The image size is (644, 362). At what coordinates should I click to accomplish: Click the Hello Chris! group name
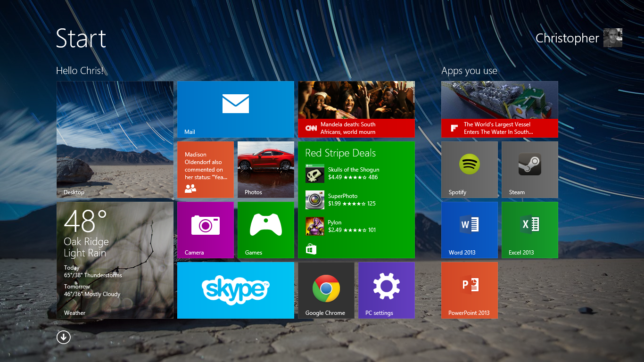[80, 71]
